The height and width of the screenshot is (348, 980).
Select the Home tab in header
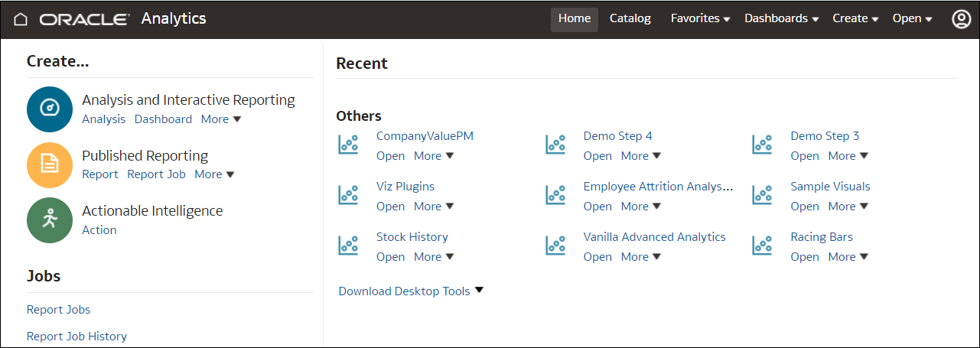pos(574,19)
